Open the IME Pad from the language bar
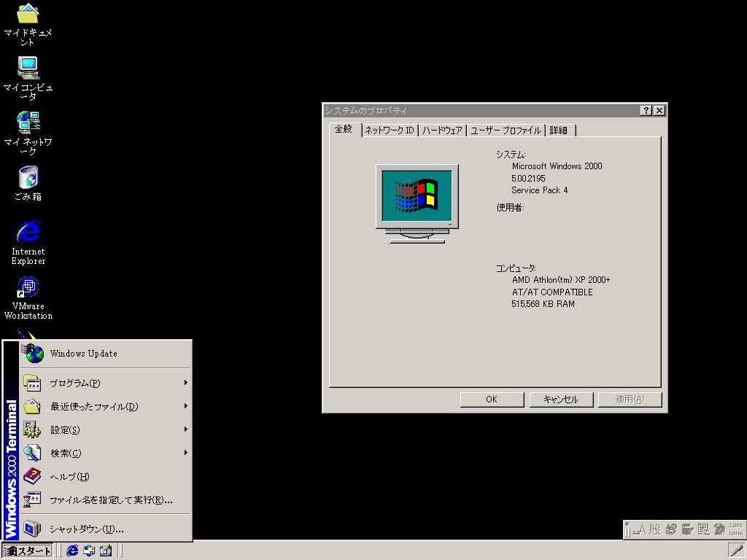 [671, 529]
